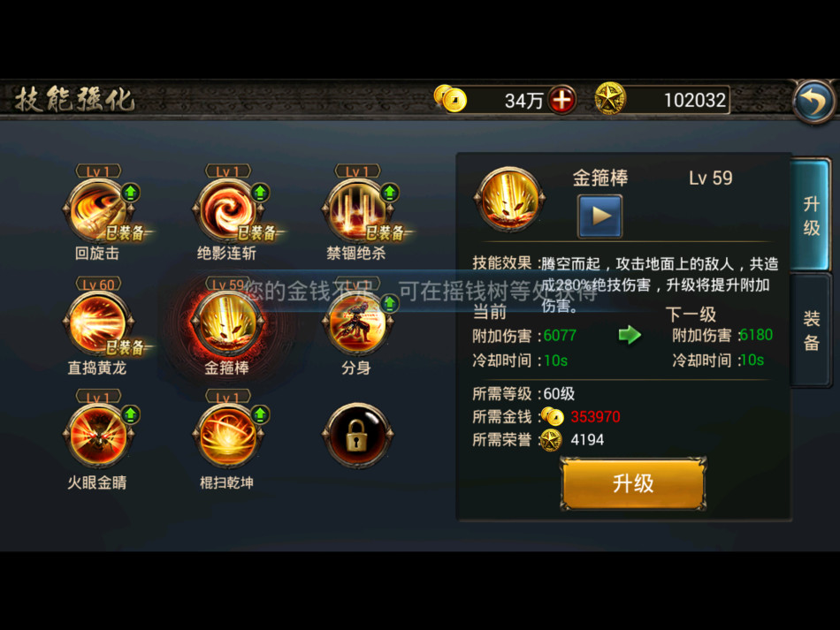Select the 分身 skill icon
Image resolution: width=840 pixels, height=630 pixels.
(x=358, y=323)
